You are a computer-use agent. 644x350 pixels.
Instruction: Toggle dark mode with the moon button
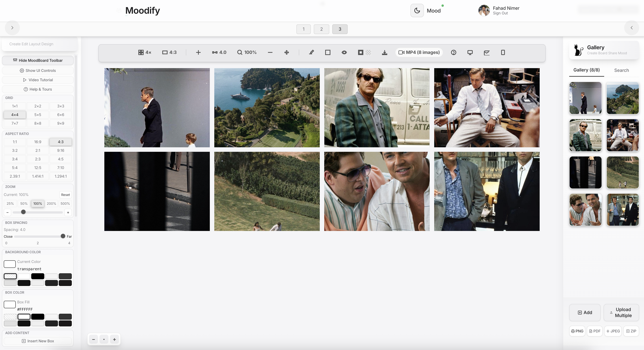pyautogui.click(x=417, y=10)
